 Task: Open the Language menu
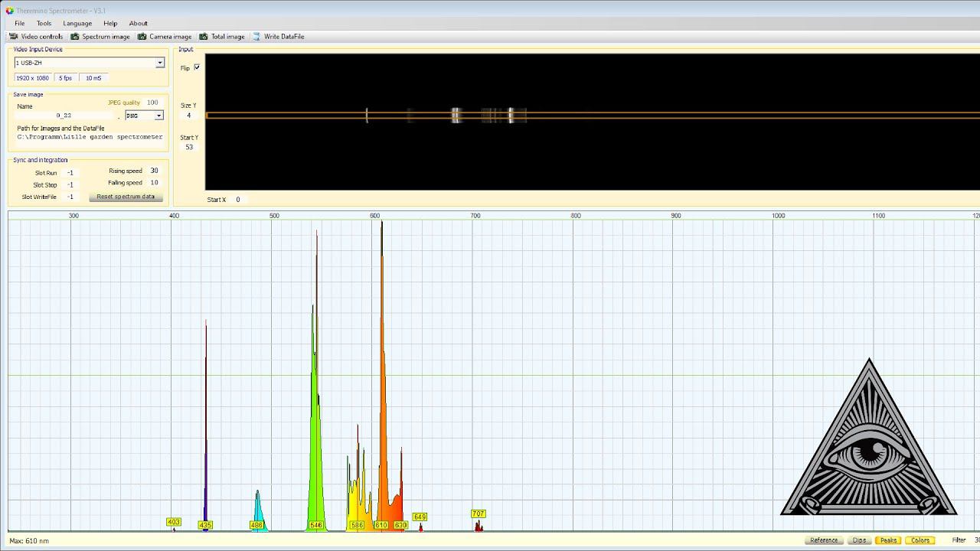click(77, 24)
